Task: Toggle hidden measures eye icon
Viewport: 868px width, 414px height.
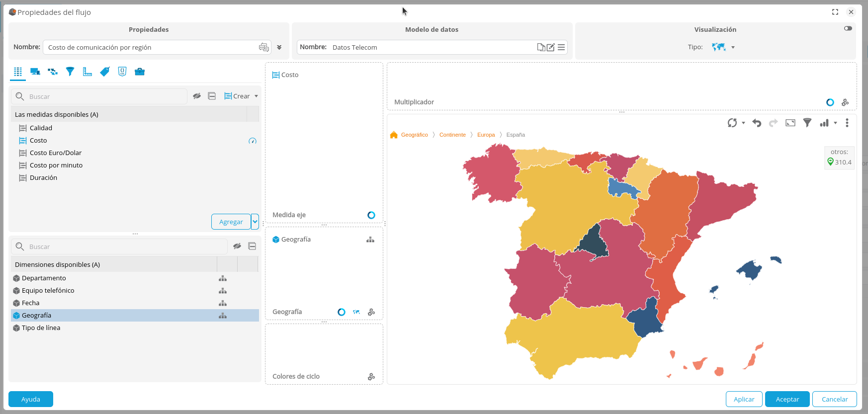Action: [x=197, y=96]
